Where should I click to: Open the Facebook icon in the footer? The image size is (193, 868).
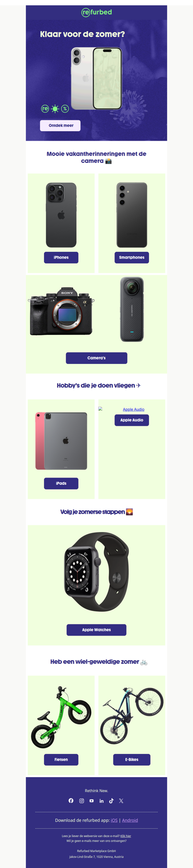click(x=71, y=801)
